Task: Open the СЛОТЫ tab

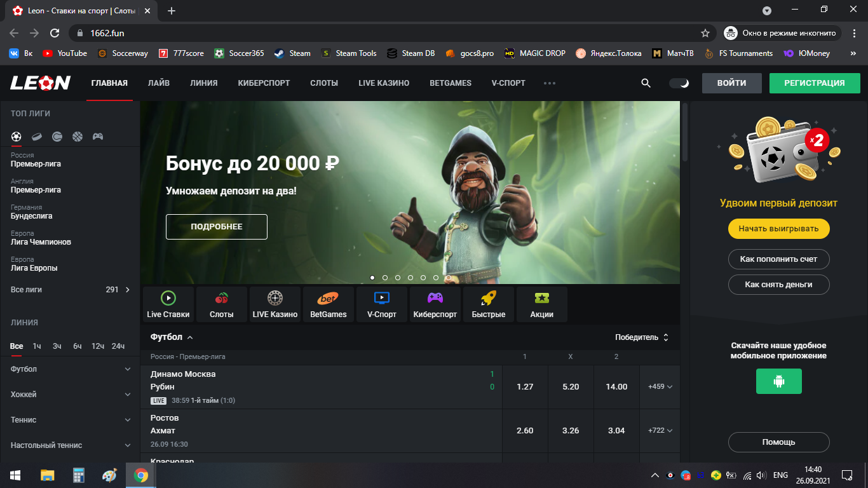Action: point(324,83)
